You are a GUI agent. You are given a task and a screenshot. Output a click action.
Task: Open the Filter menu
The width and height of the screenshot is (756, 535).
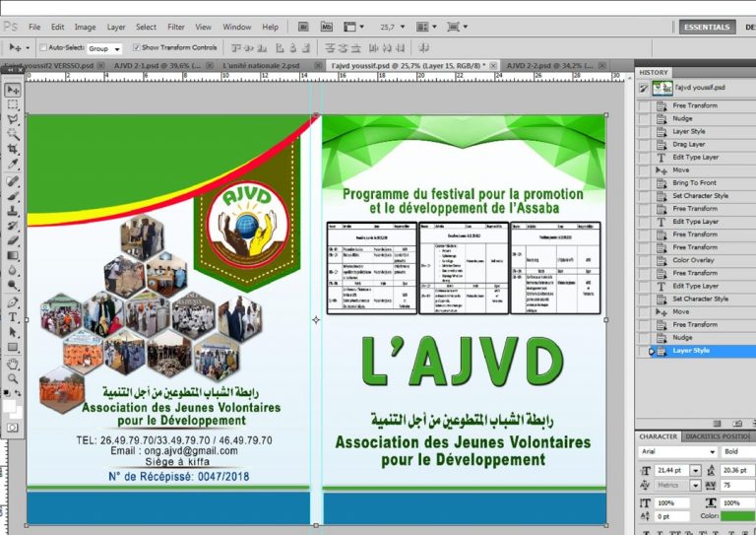point(175,27)
